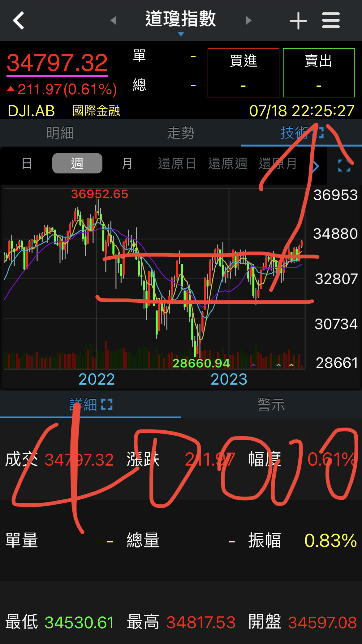Screen dimensions: 362x644
Task: Expand the chart to fullscreen icon
Action: click(344, 166)
